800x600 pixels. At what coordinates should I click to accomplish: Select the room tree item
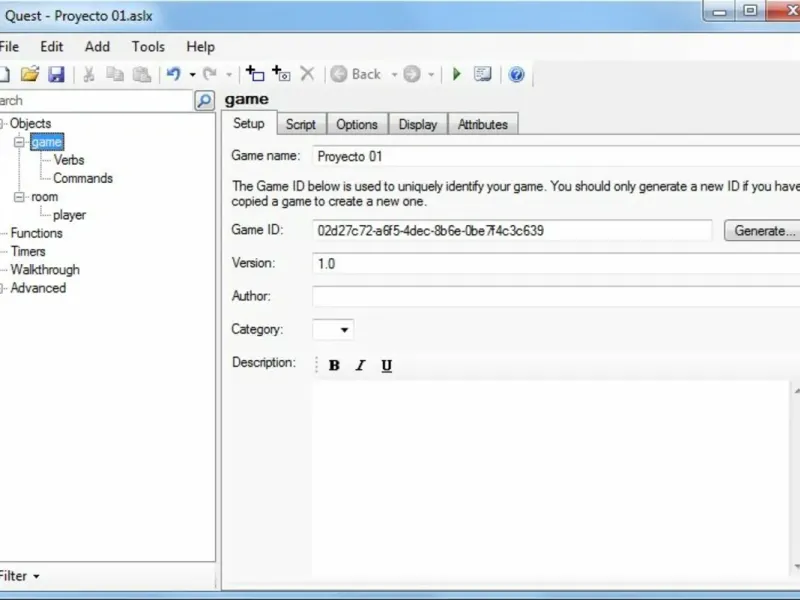click(44, 197)
